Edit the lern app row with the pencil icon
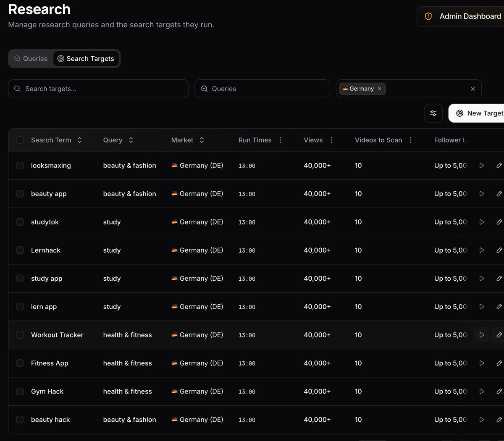 click(499, 307)
